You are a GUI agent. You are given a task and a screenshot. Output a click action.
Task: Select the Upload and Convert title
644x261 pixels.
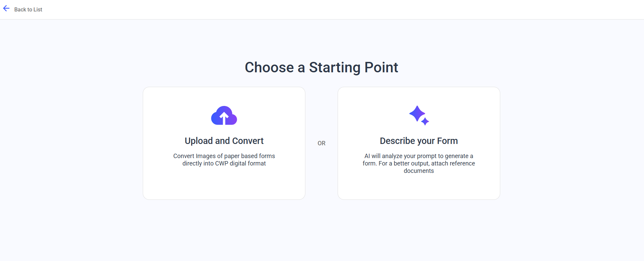(224, 141)
